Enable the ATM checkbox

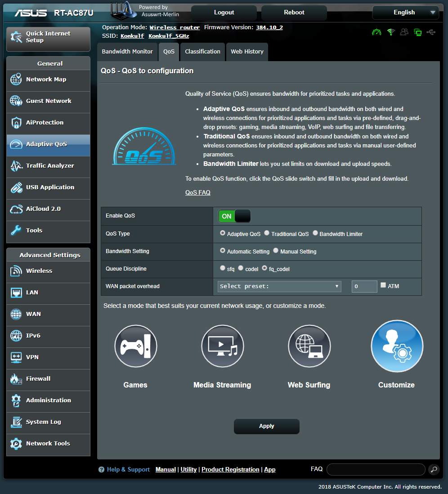pyautogui.click(x=383, y=285)
